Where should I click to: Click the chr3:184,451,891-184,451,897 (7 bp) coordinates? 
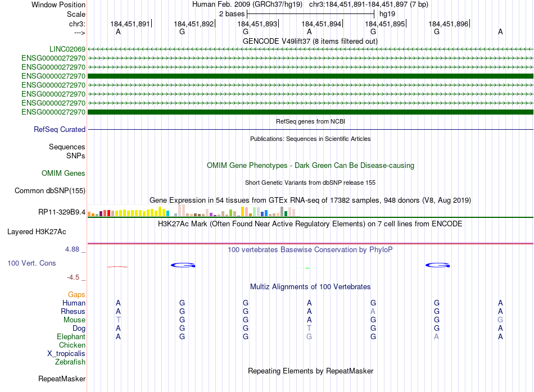[369, 4]
